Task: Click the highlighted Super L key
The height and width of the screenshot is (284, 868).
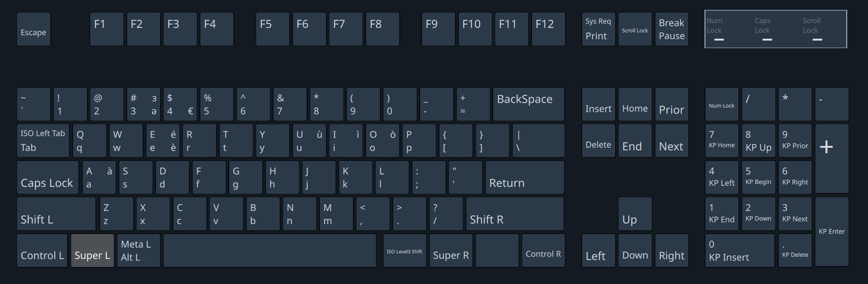Action: (x=92, y=251)
